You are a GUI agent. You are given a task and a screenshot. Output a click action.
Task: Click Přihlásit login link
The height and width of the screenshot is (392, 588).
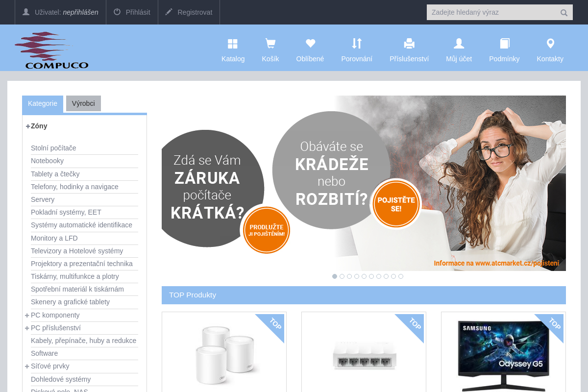tap(138, 12)
